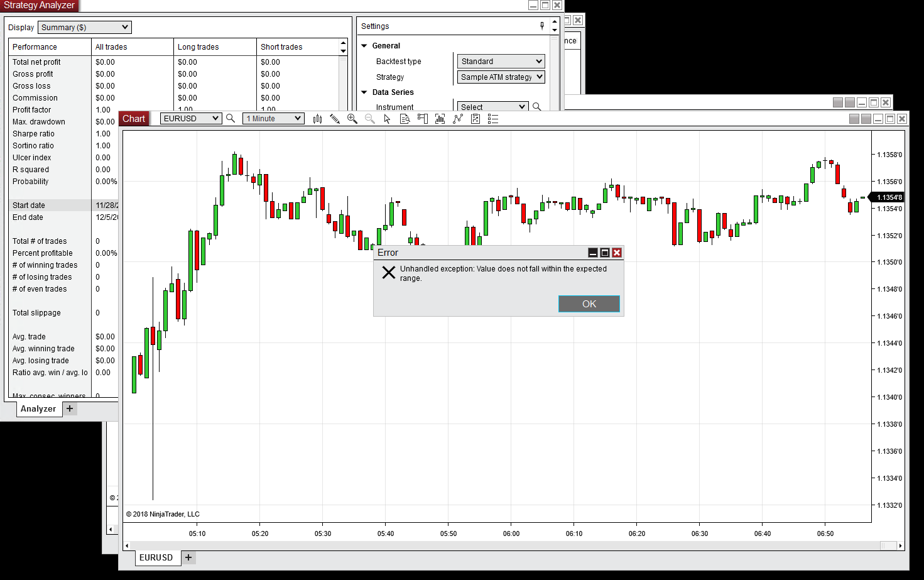Maximize the Error dialog

coord(605,253)
